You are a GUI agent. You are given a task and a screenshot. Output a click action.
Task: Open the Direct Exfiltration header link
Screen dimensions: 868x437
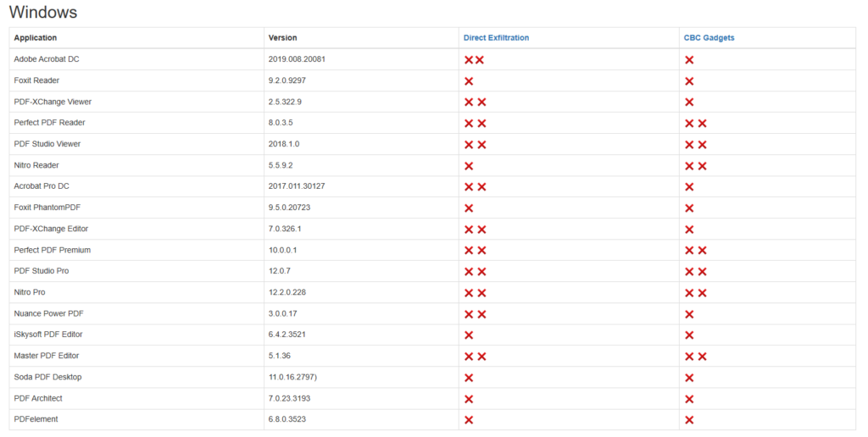pyautogui.click(x=496, y=38)
